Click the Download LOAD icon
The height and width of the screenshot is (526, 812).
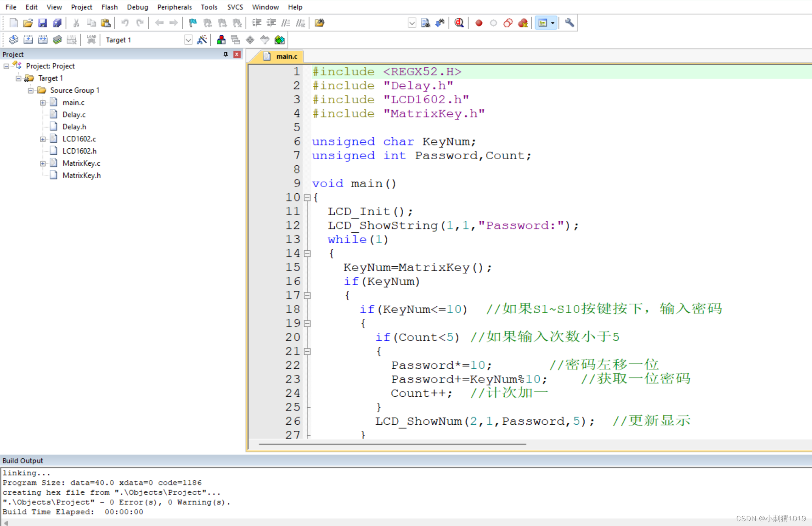91,40
